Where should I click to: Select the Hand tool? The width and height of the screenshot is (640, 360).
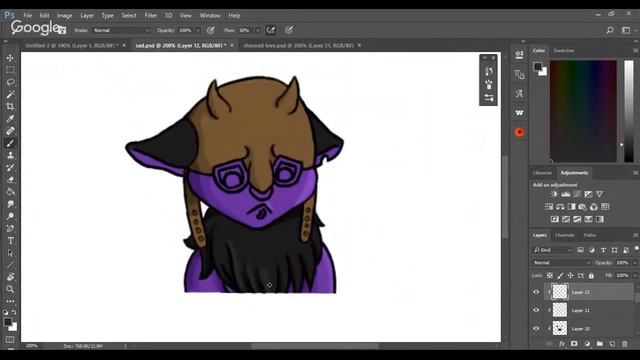(x=10, y=277)
